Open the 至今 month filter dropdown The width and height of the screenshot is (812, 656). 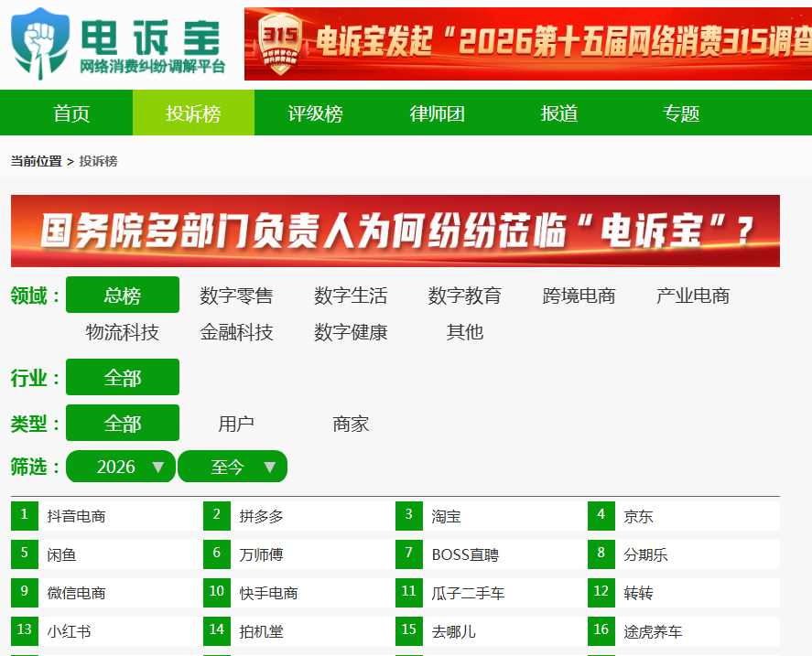(233, 467)
